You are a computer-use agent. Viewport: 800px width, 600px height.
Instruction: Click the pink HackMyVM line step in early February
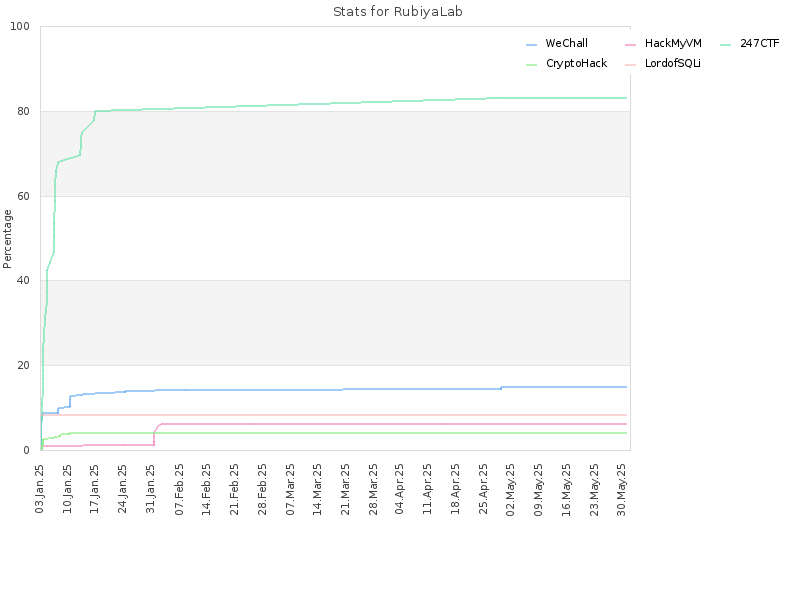coord(155,434)
